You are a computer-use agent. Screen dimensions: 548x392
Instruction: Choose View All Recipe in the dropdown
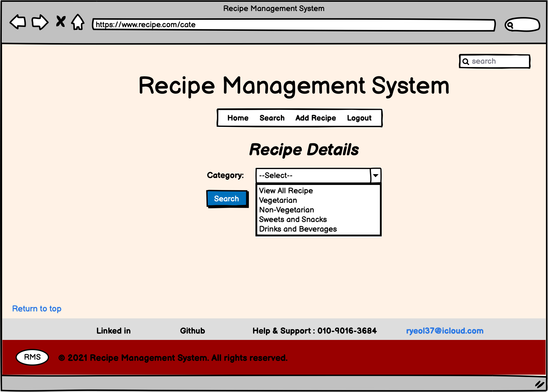[286, 191]
